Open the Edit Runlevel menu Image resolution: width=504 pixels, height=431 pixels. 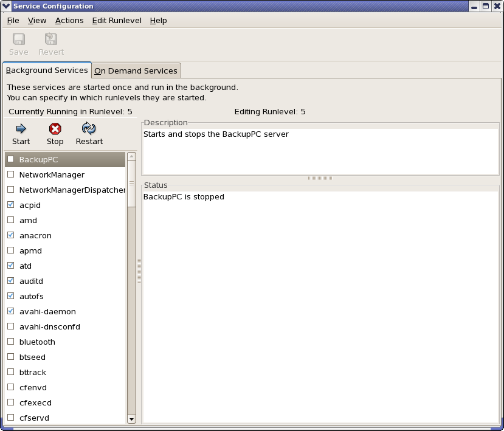[117, 21]
